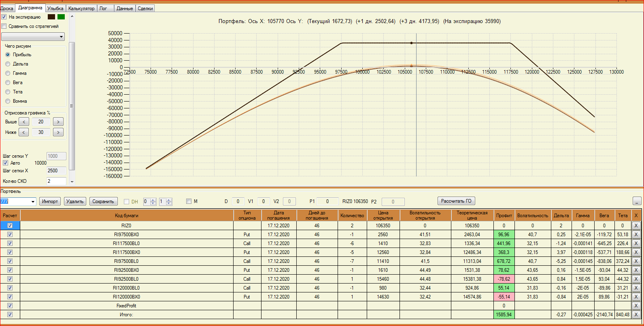This screenshot has height=326, width=644.
Task: Click the D input field
Action: [238, 201]
